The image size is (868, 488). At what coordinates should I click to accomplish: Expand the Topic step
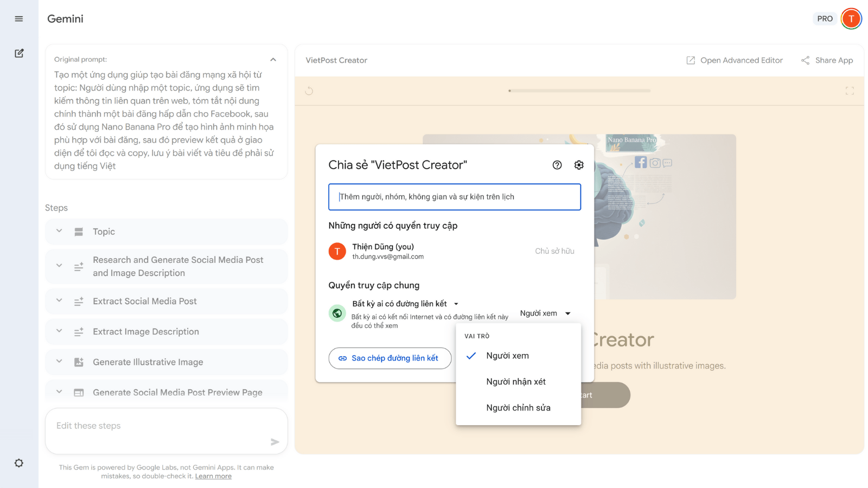(x=59, y=232)
